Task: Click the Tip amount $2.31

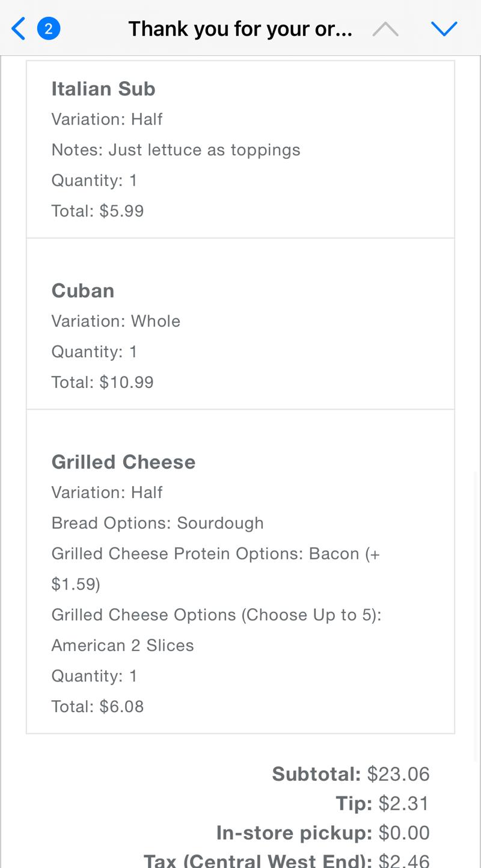Action: point(403,804)
